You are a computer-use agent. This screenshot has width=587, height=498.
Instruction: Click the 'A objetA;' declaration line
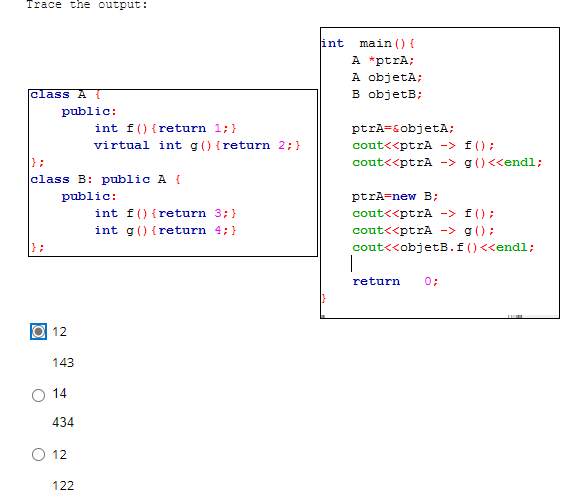coord(387,78)
